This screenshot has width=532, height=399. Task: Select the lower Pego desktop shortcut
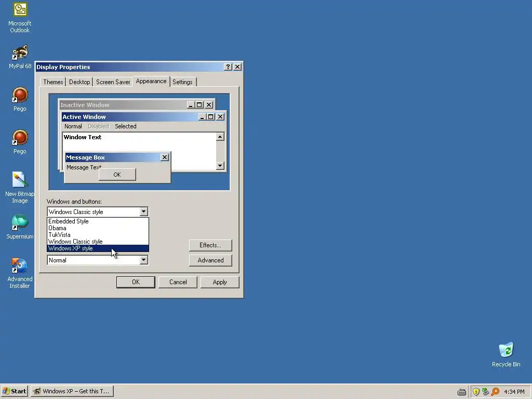click(20, 142)
